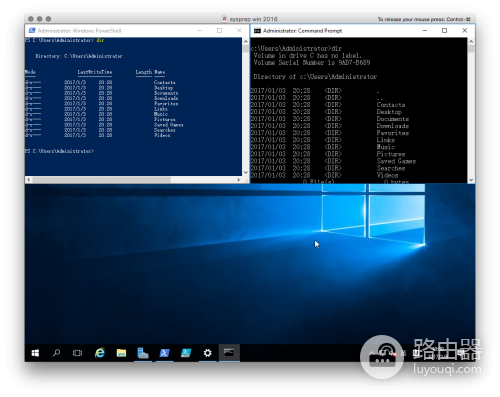Viewport: 500px width, 397px height.
Task: Open the Windows Start menu
Action: point(35,353)
